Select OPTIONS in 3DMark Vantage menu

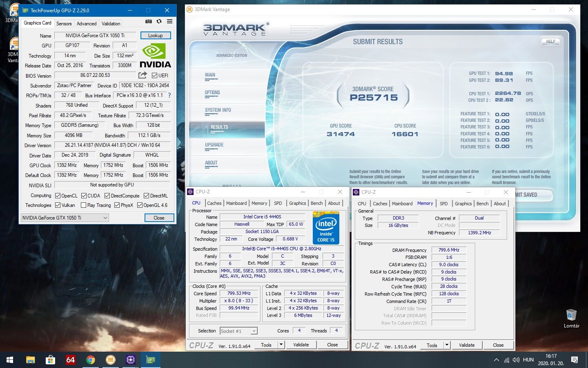[x=212, y=93]
